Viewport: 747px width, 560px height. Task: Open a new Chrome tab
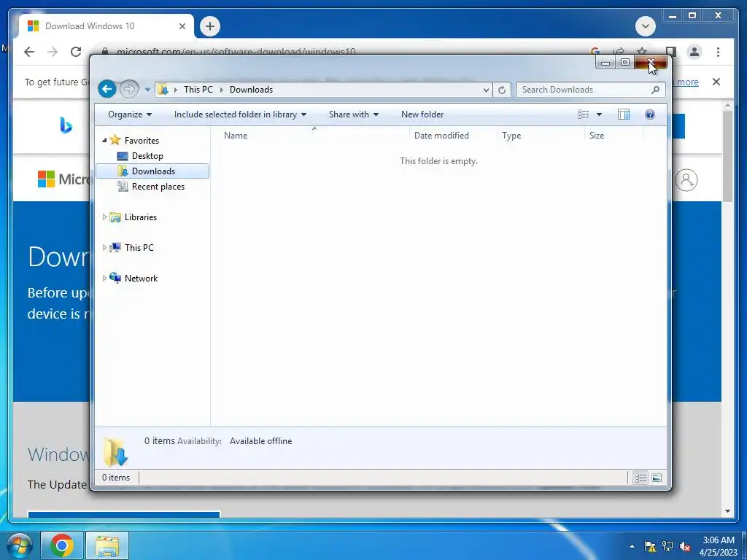click(210, 26)
